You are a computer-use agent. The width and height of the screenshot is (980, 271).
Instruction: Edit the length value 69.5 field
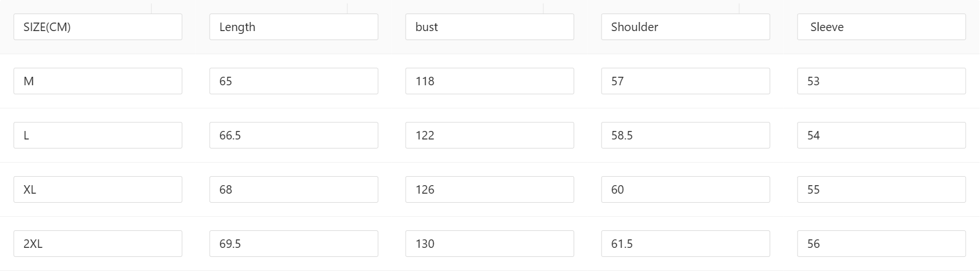click(294, 244)
